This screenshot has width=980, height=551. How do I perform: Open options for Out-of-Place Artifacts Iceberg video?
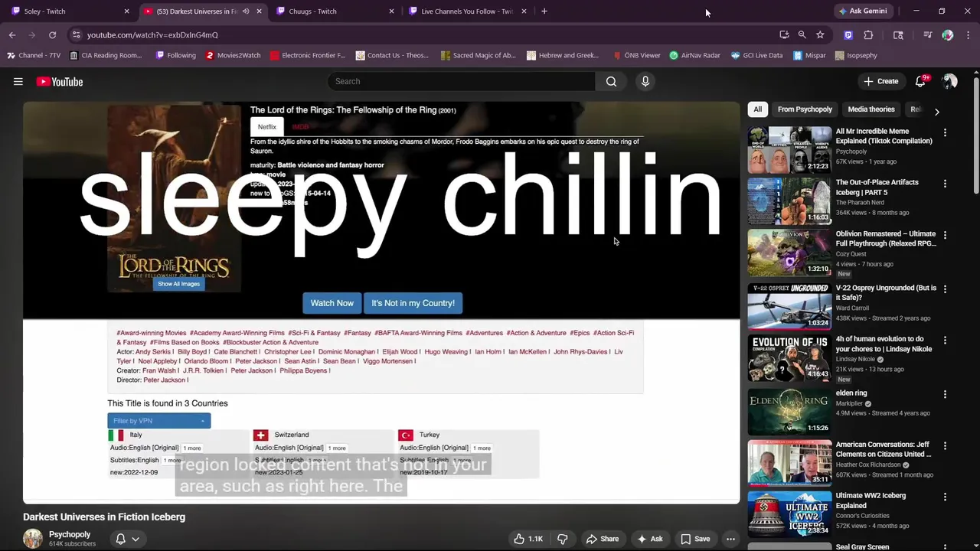[945, 184]
